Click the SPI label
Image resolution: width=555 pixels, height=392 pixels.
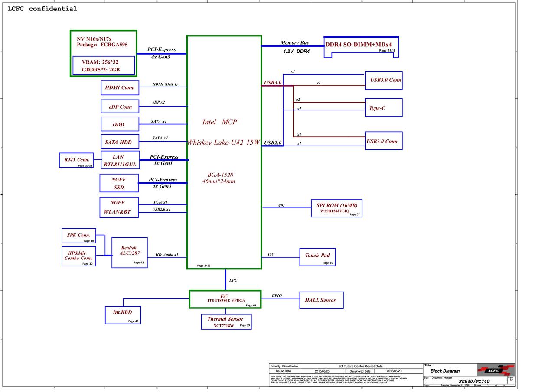pos(281,206)
